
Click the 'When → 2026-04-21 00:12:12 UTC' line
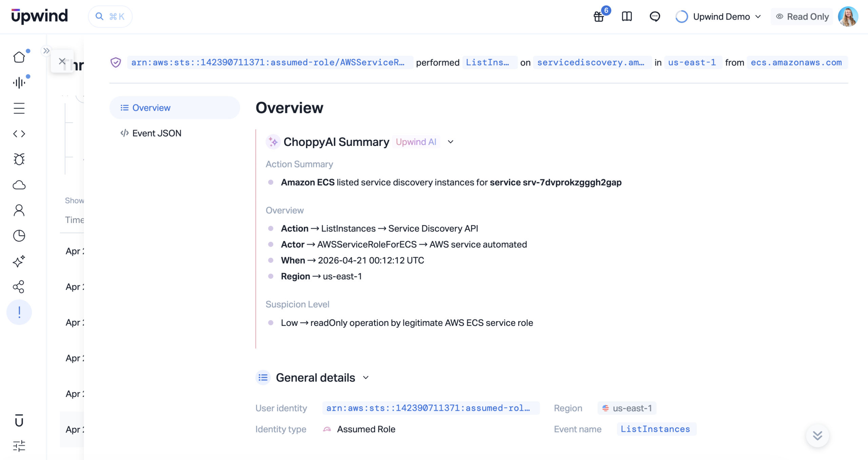(x=353, y=260)
